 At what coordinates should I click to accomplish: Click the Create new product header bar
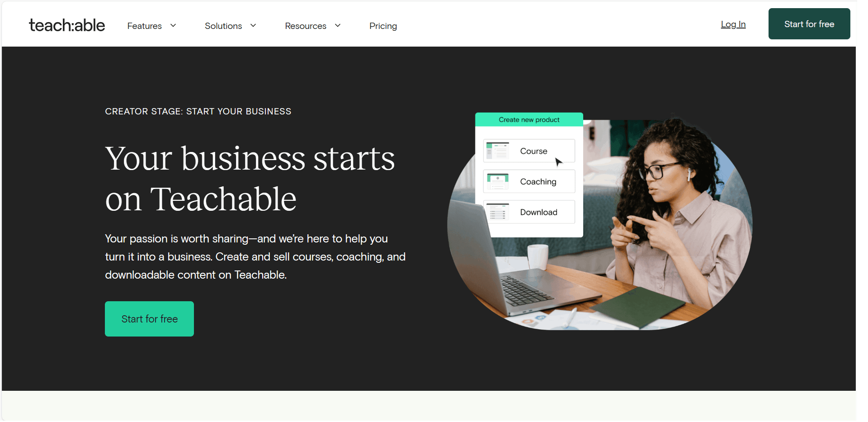(529, 119)
